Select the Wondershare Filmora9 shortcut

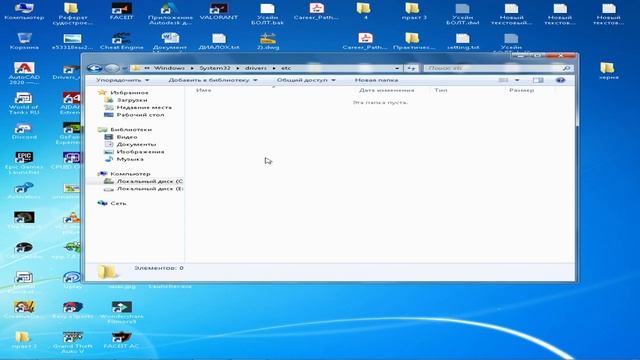point(122,312)
